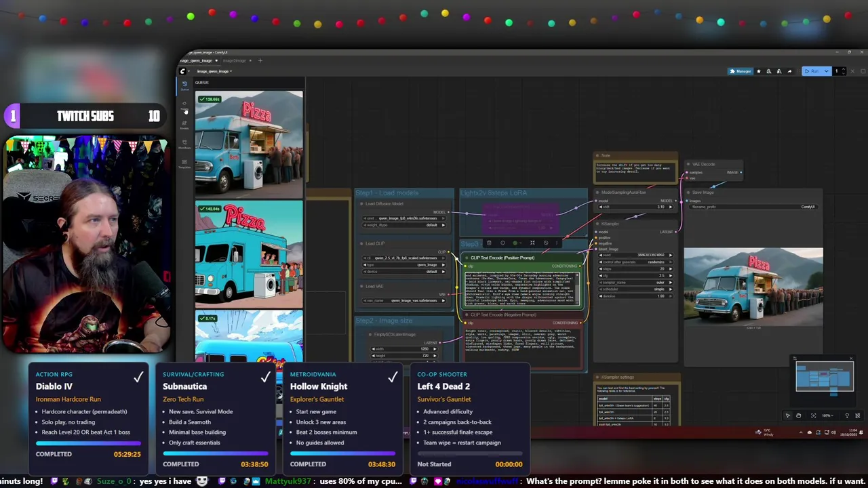
Task: Click the frame/expand icon in selection toolbox
Action: (x=532, y=243)
